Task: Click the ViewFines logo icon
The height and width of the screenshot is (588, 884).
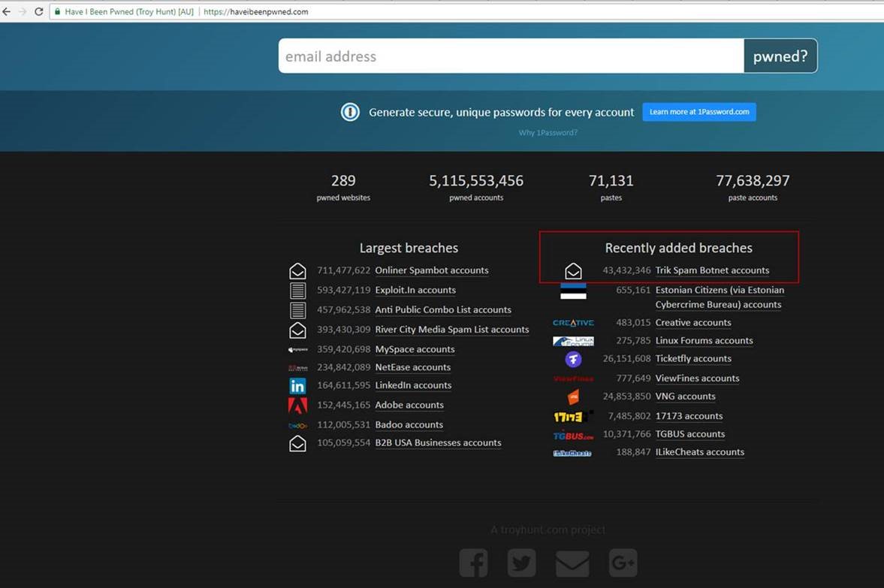Action: click(x=573, y=378)
